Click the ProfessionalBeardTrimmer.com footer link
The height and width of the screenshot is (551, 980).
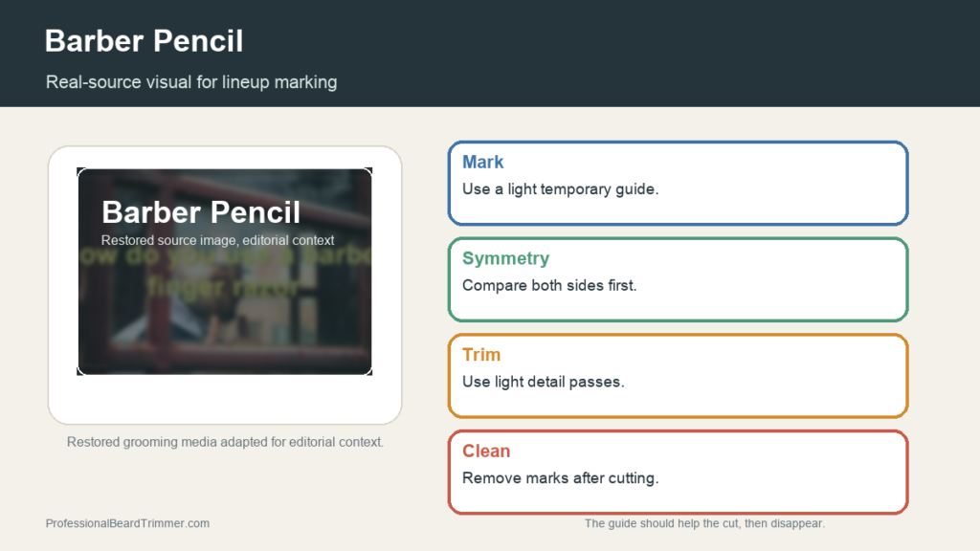click(x=127, y=523)
